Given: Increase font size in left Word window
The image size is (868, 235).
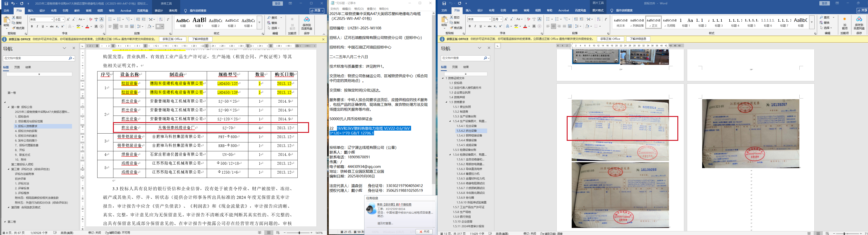Looking at the screenshot, I should [x=68, y=20].
